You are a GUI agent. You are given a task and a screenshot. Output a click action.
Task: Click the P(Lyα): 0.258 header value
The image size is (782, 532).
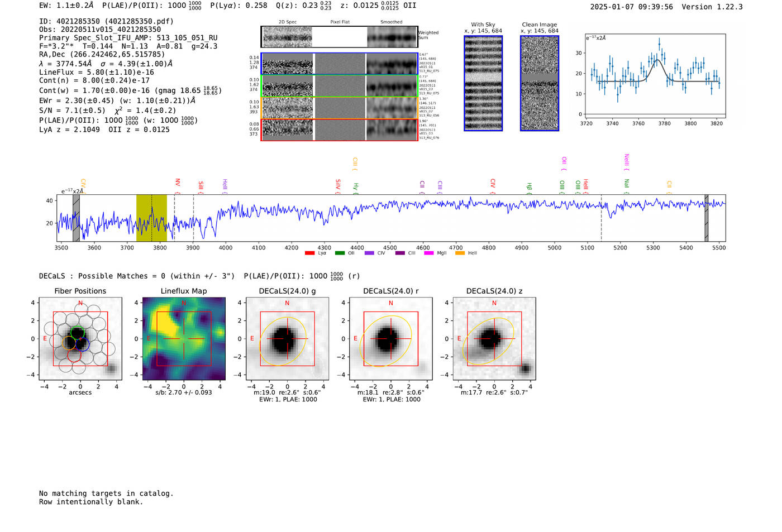[239, 5]
